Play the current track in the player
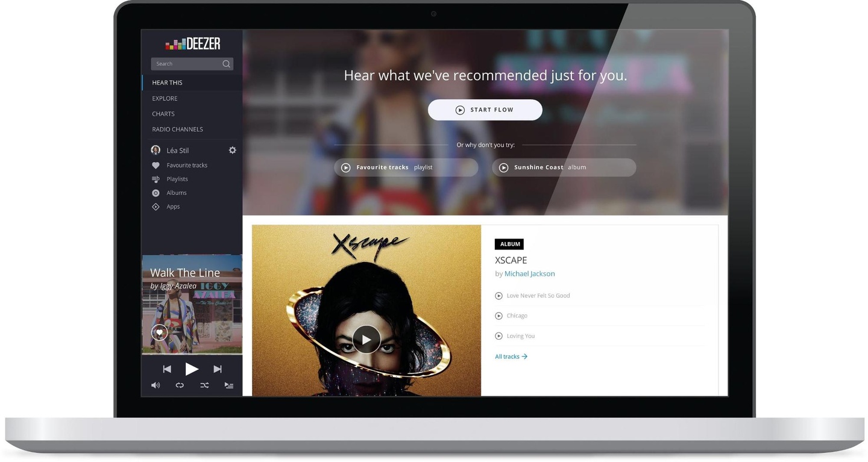Screen dimensions: 868x462 pyautogui.click(x=192, y=369)
